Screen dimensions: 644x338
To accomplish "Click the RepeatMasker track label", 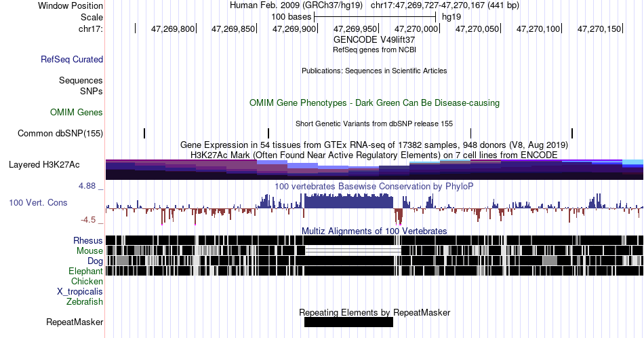I will tap(75, 322).
